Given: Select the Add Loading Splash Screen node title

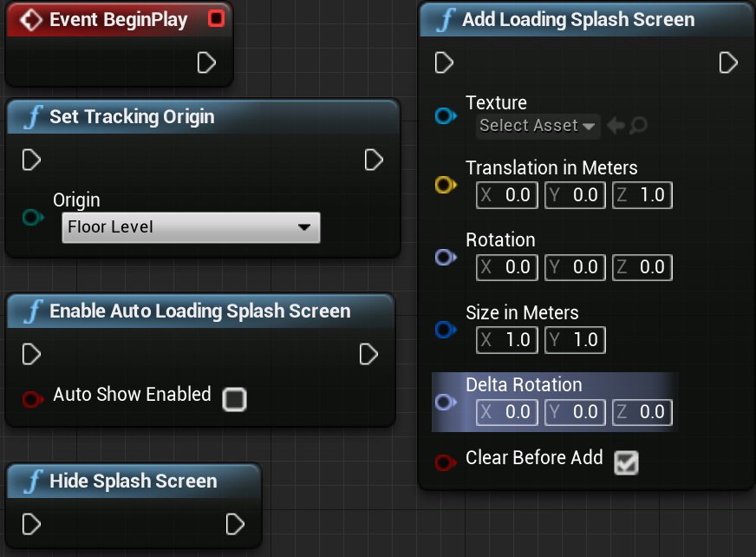Looking at the screenshot, I should 578,20.
